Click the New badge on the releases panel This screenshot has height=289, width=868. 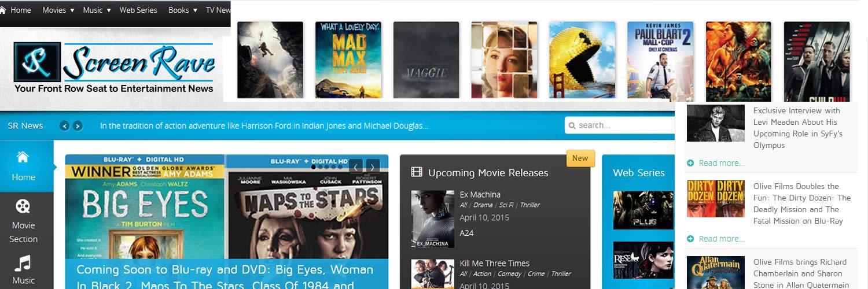click(580, 158)
